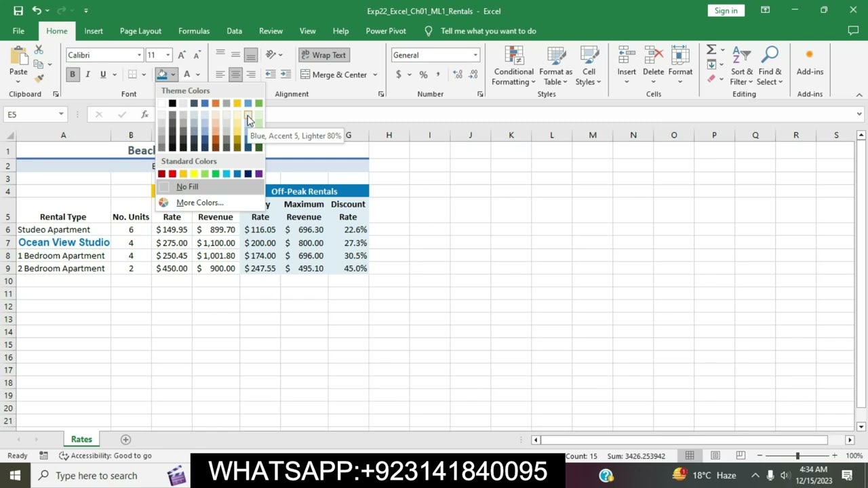
Task: Open the Format as Table dropdown
Action: coord(556,66)
